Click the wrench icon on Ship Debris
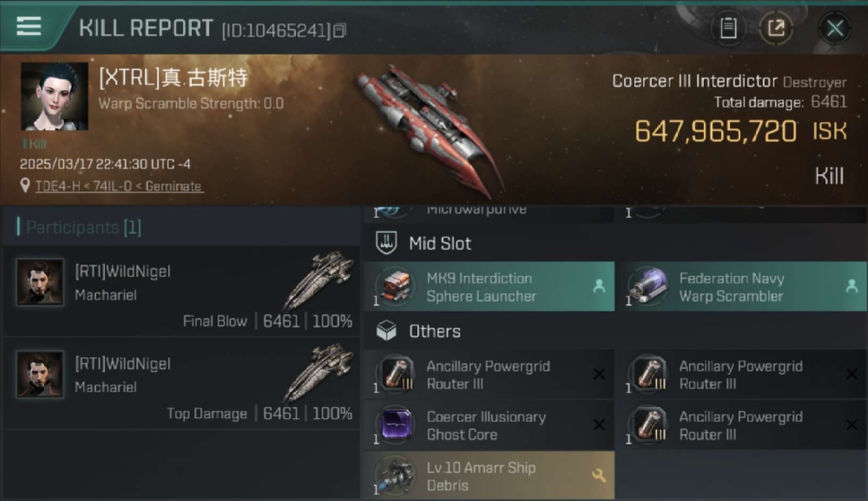Viewport: 868px width, 501px height. pos(599,476)
